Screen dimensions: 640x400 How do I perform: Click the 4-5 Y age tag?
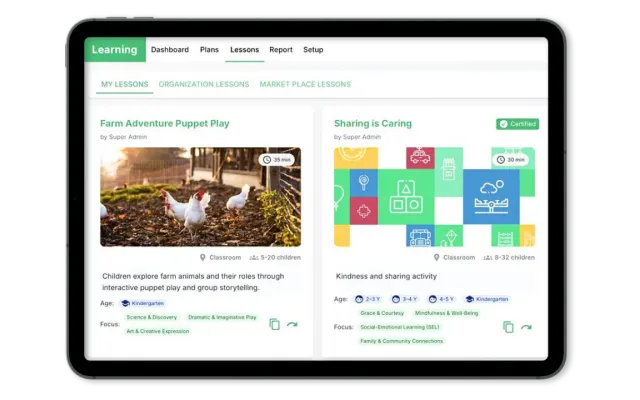coord(442,299)
